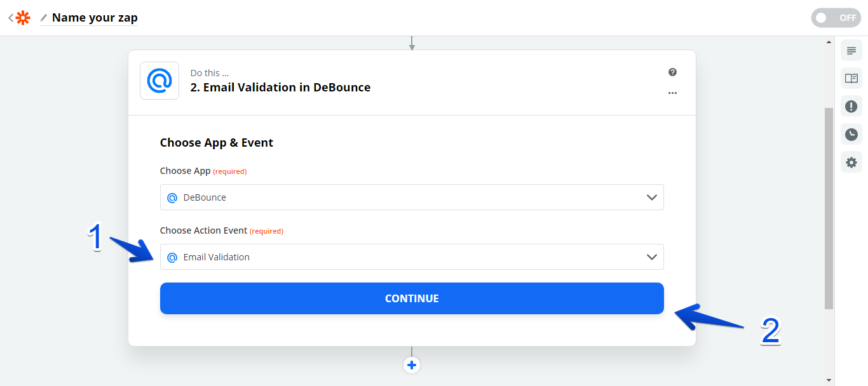Expand the Email Validation action event dropdown
Image resolution: width=868 pixels, height=386 pixels.
tap(412, 257)
